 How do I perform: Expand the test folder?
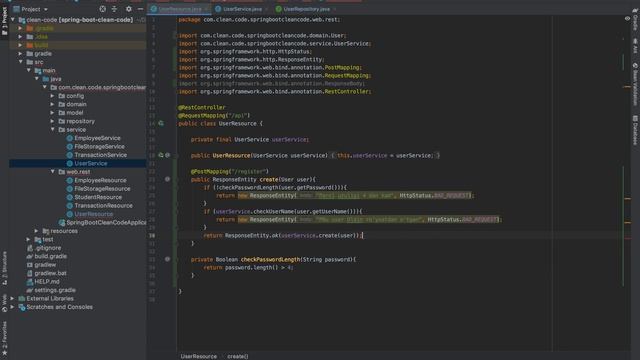[x=29, y=239]
